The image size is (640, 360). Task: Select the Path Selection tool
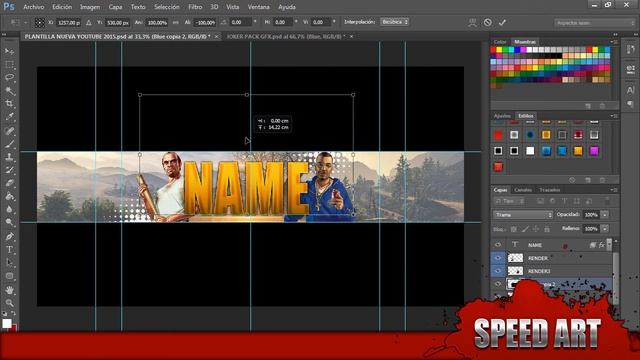point(9,262)
